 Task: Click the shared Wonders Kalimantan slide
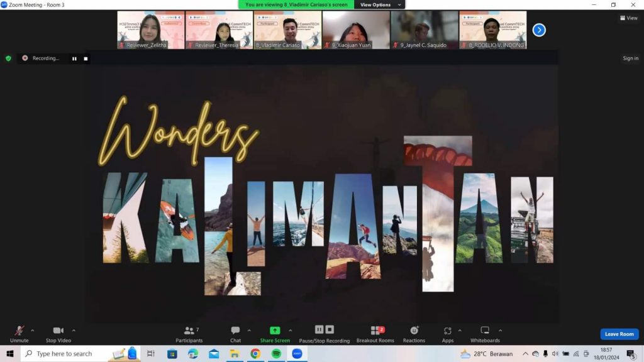pos(321,194)
